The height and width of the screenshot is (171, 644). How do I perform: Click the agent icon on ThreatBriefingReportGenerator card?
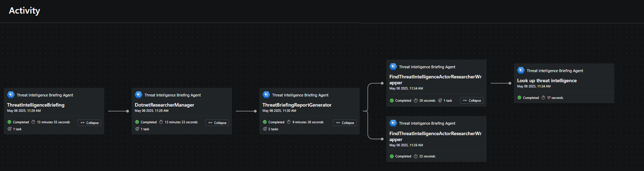click(x=266, y=95)
